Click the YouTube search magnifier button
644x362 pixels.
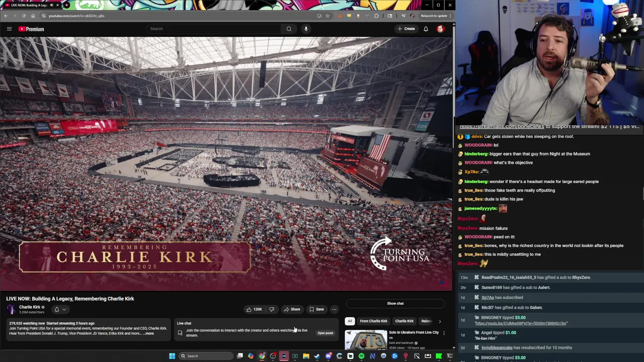(289, 29)
